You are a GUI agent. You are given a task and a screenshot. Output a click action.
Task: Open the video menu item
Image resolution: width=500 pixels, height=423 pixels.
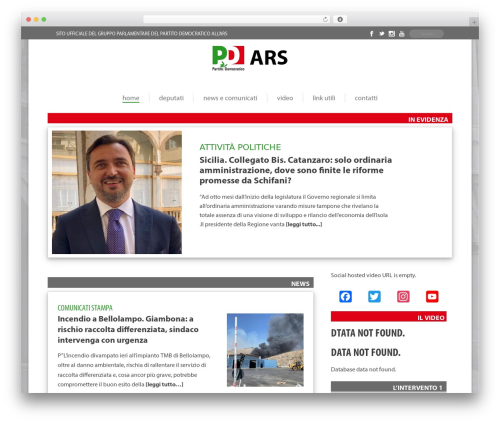coord(285,98)
